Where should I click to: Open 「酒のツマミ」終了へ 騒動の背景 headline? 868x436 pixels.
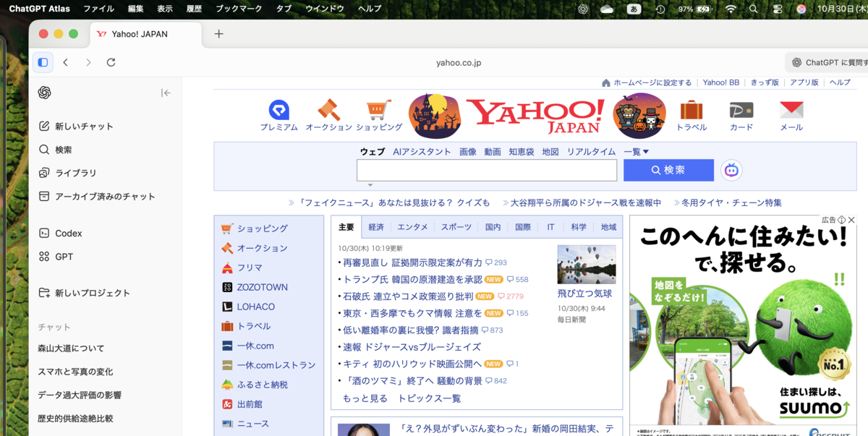click(x=412, y=381)
